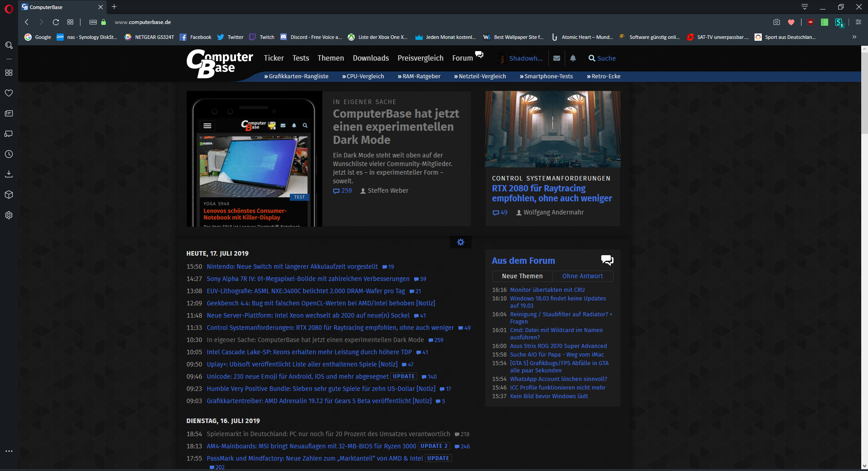This screenshot has width=868, height=471.
Task: Open the NETGEAR GS324T bookmark
Action: tap(149, 37)
